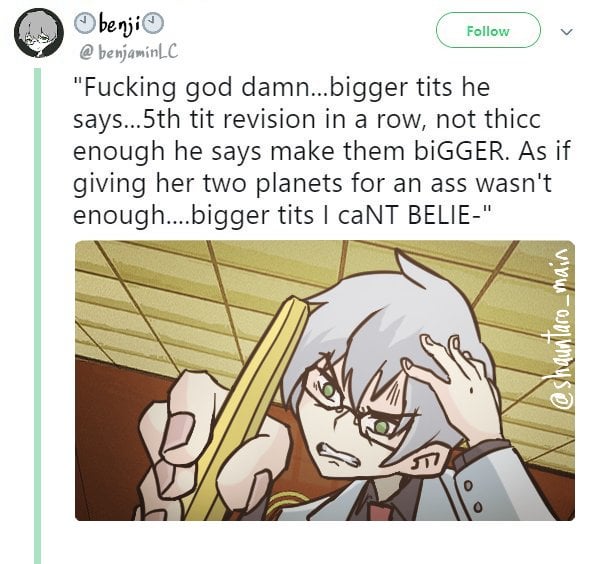
Task: Click the gray jacket buttons in the picture
Action: tap(473, 496)
